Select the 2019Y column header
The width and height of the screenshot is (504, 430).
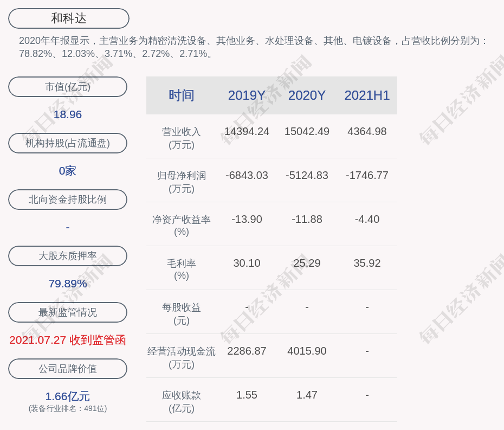(247, 95)
